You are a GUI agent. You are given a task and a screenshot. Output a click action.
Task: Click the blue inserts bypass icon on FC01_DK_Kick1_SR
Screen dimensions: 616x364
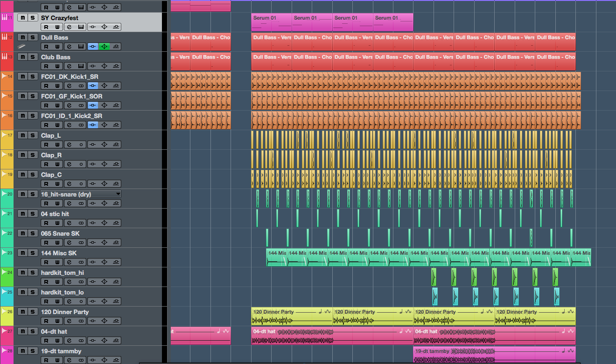point(93,86)
